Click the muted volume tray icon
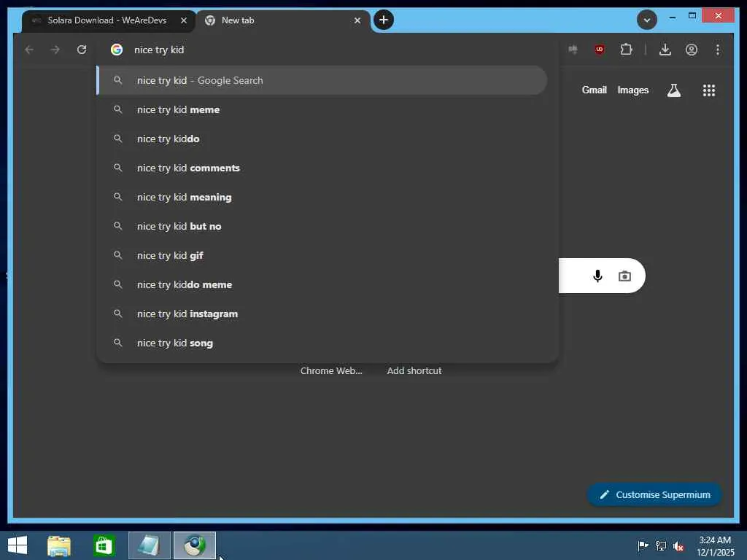 click(x=678, y=546)
